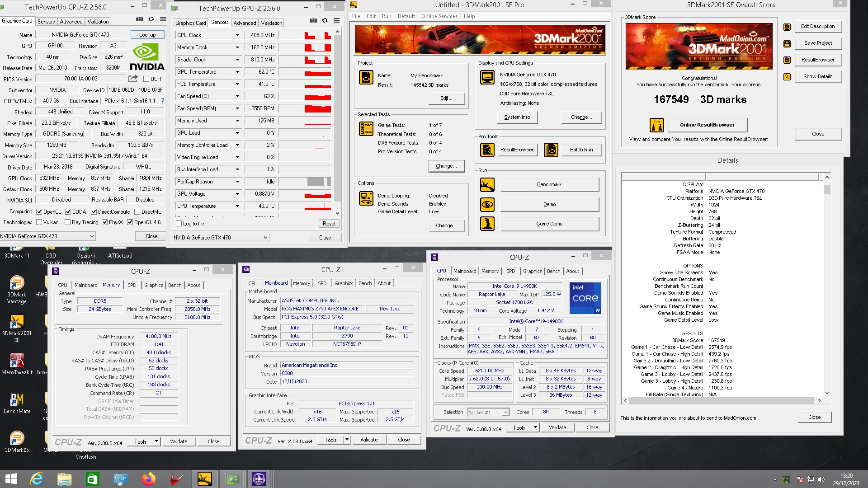
Task: Click the Windows Start button
Action: click(11, 479)
